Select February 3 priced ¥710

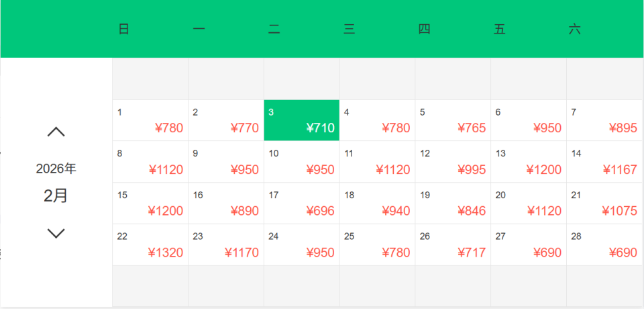point(302,120)
